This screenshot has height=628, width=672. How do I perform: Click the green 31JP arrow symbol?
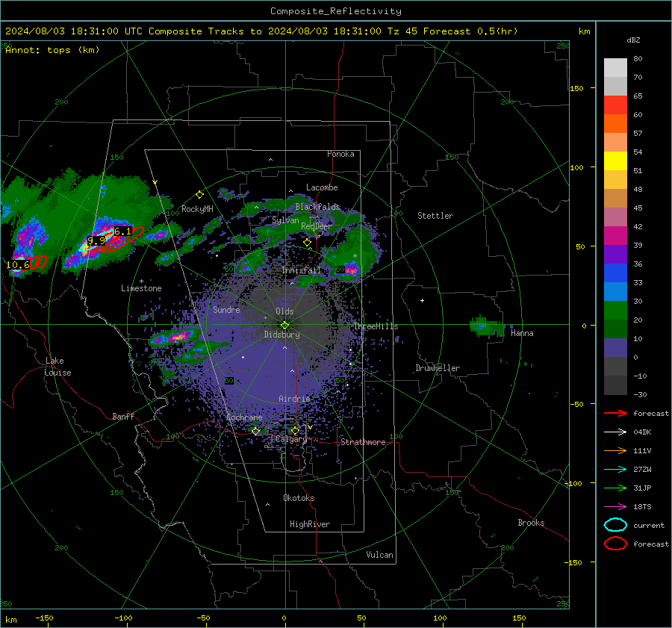coord(615,488)
